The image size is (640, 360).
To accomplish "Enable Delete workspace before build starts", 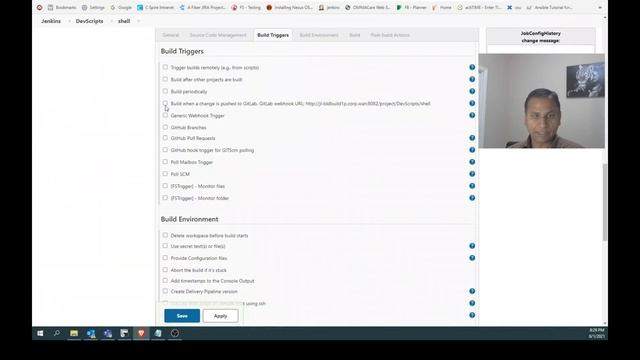I will click(165, 235).
